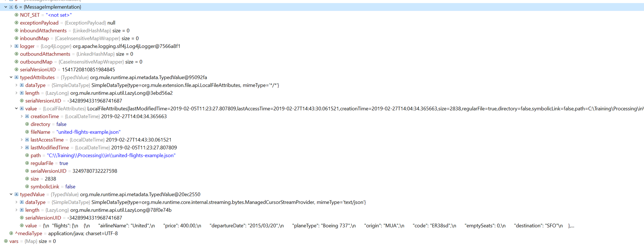Select the outboundMap CaseInsensitiveMapWrapper row
644x246 pixels.
tap(36, 62)
